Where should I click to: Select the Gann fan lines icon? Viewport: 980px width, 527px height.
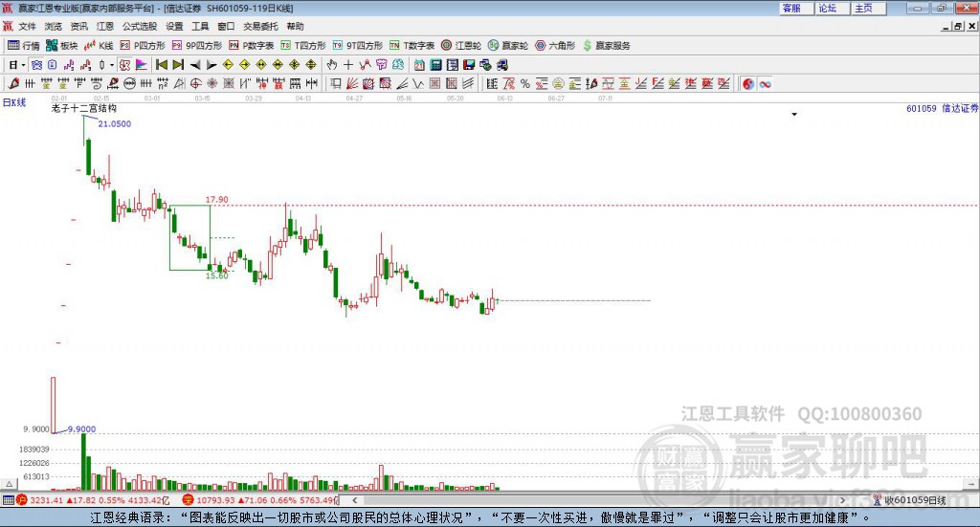click(352, 83)
